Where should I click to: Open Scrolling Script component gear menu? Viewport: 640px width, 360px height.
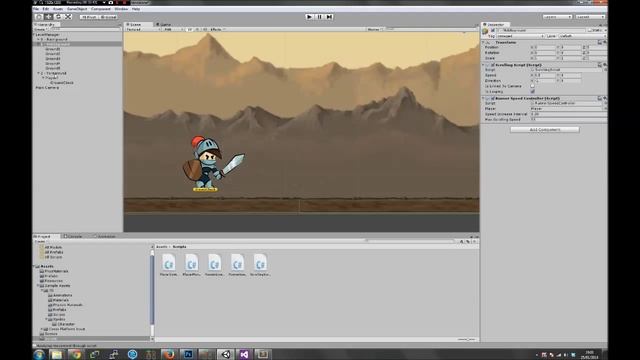[605, 65]
